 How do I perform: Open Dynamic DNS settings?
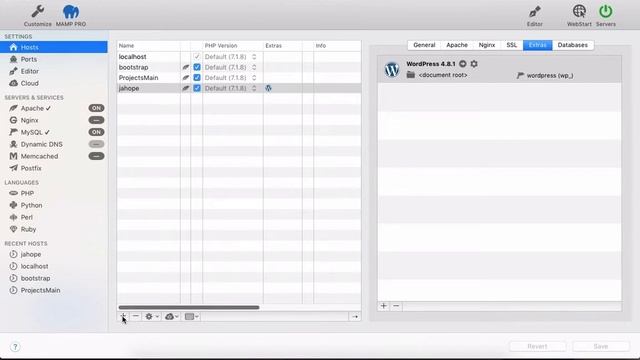[41, 144]
